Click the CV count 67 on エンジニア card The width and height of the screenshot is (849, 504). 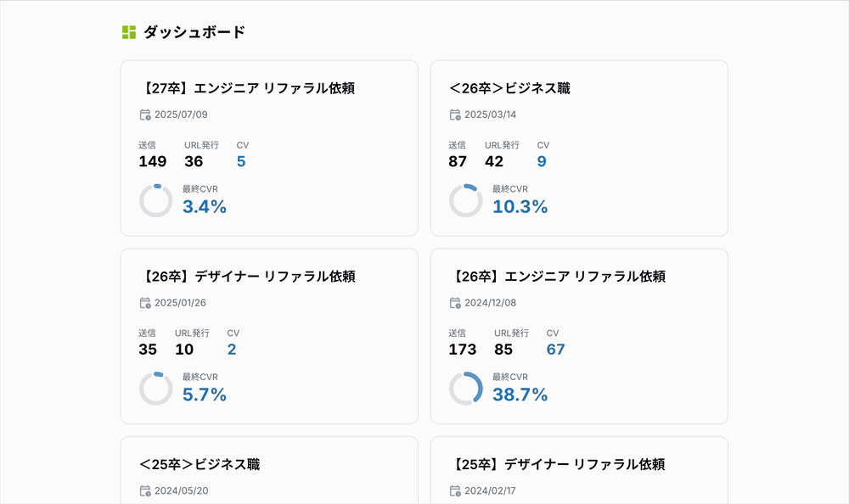click(x=555, y=349)
